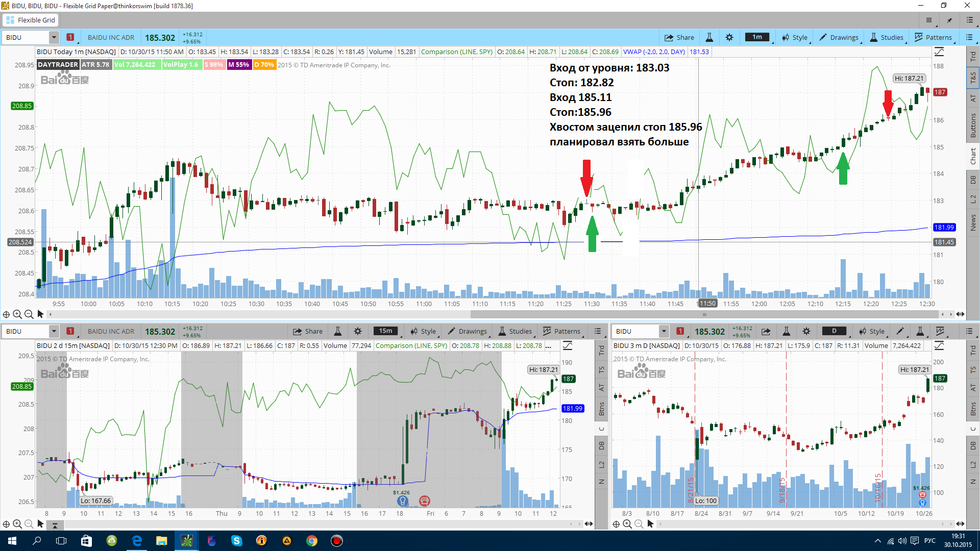Click pencil drawings icon in daily chart
Viewport: 980px width, 551px height.
[x=900, y=331]
